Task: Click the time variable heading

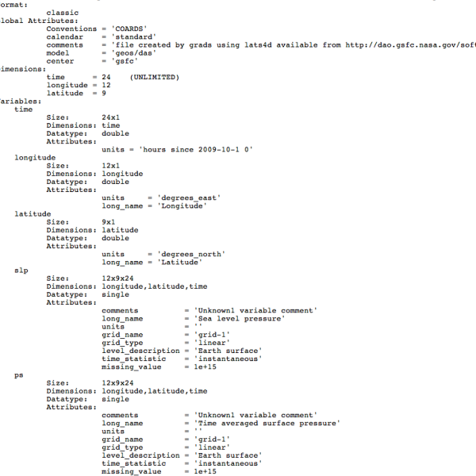Action: coord(23,109)
